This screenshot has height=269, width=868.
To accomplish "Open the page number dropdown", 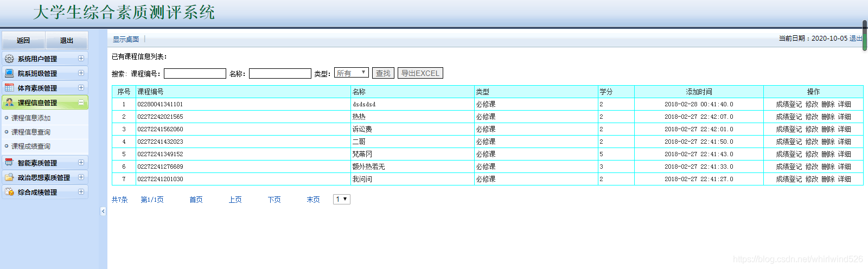I will [x=342, y=200].
